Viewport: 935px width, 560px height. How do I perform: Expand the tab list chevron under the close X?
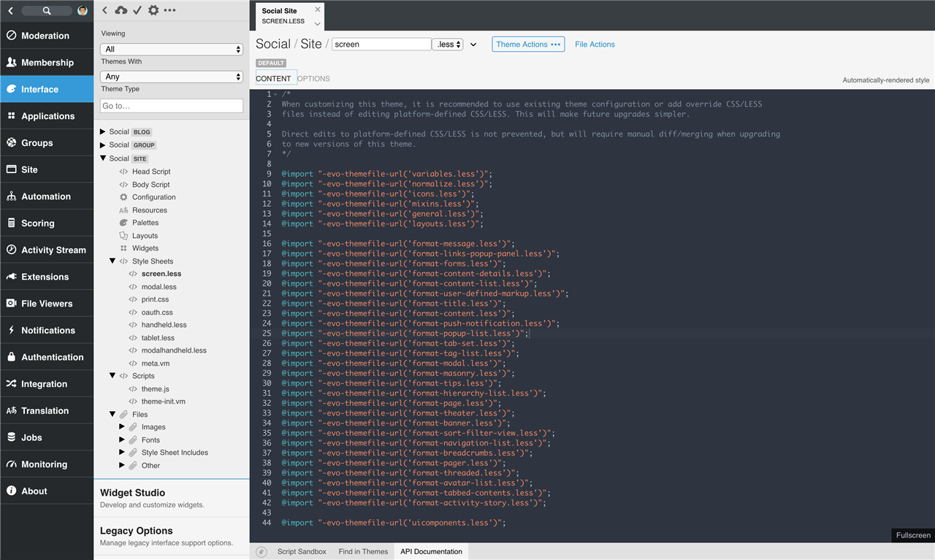pyautogui.click(x=317, y=23)
